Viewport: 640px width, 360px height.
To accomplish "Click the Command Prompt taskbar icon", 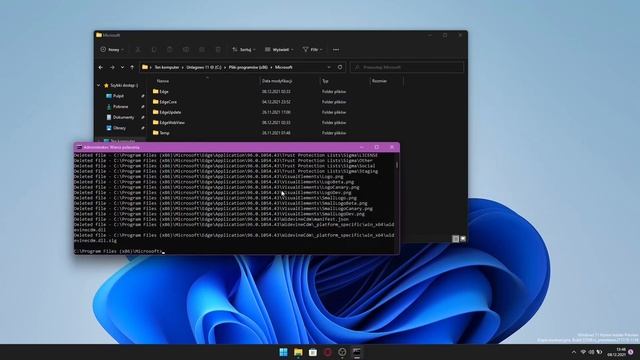I will (357, 352).
